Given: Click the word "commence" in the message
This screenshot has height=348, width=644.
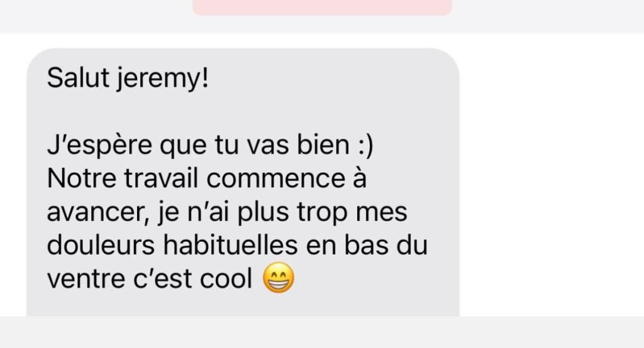Looking at the screenshot, I should coord(275,179).
